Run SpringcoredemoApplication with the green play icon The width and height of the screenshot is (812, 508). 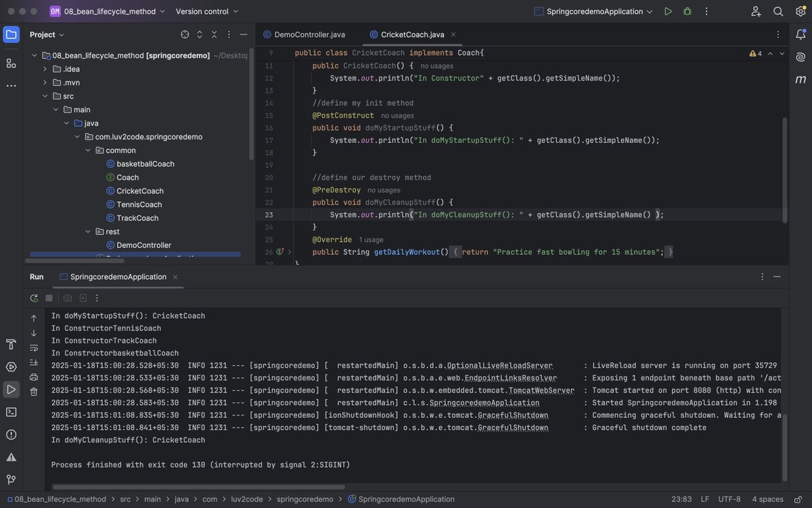[668, 12]
